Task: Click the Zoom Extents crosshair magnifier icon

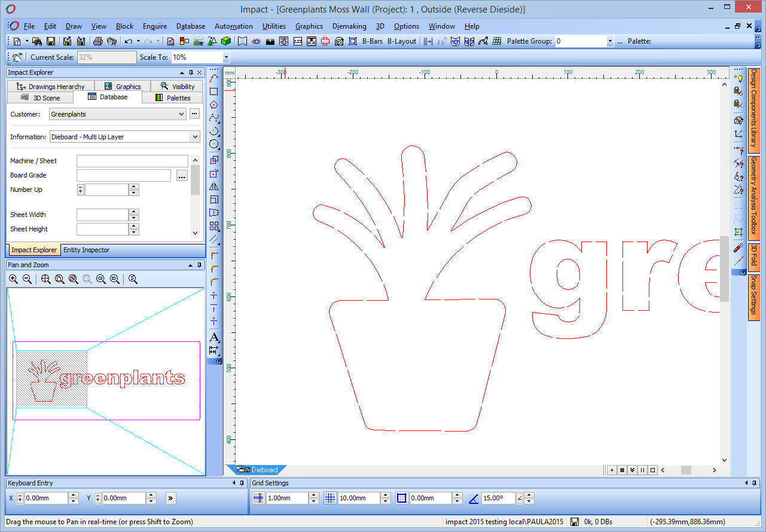Action: tap(46, 279)
